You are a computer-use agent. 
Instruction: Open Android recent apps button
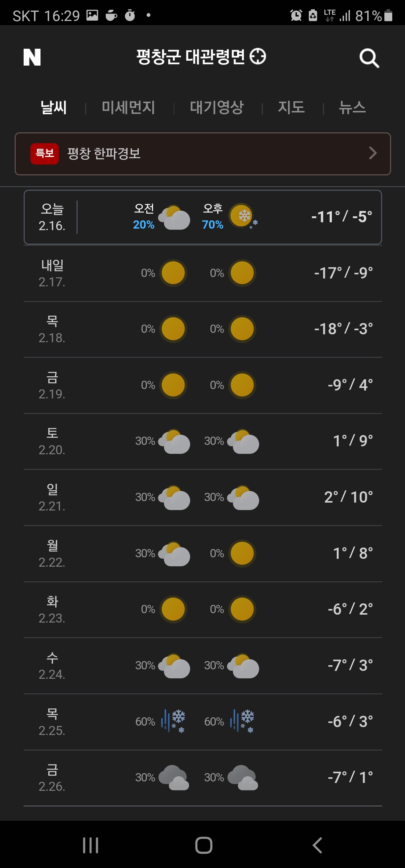point(91,845)
